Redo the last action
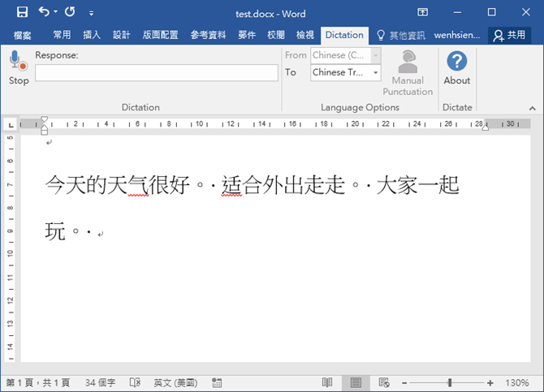 click(x=70, y=12)
